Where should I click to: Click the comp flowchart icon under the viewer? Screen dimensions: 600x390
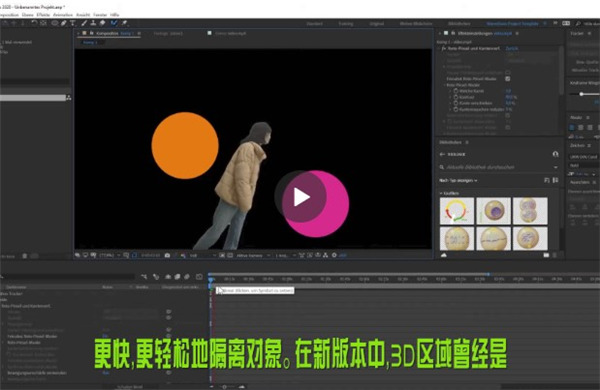tap(326, 255)
